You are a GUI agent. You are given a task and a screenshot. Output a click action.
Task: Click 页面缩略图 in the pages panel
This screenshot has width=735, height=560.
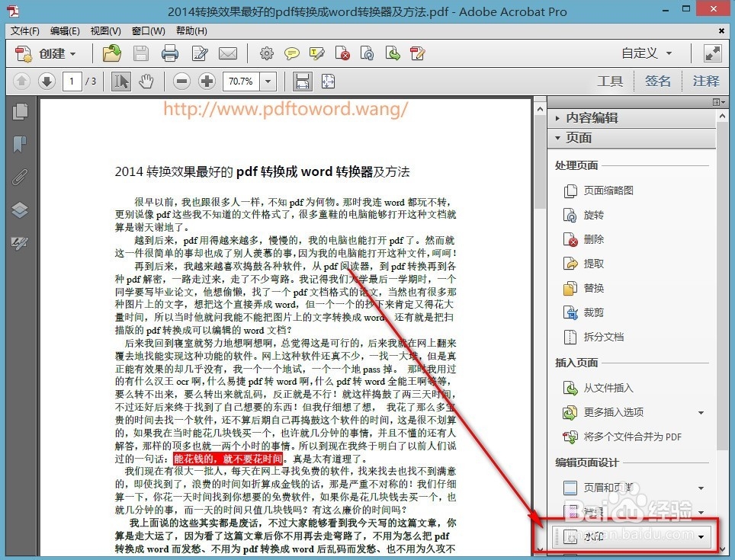599,190
